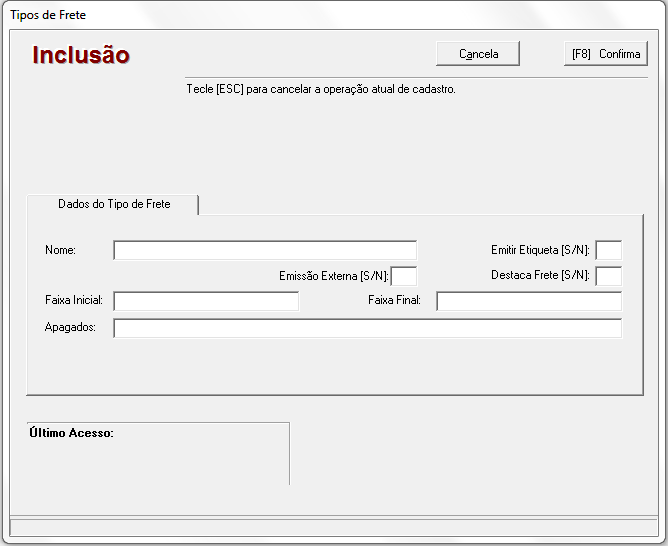Click the Emissão Externa [S/N] input box

point(404,276)
